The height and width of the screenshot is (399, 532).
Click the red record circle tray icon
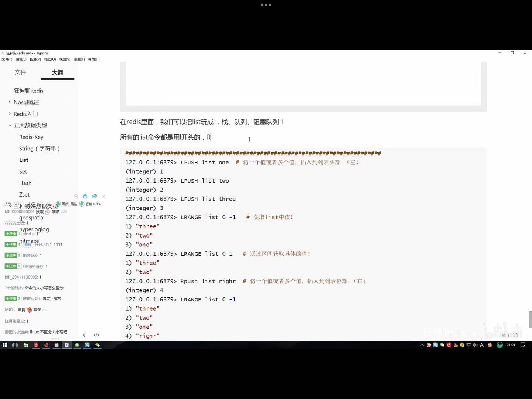pos(429,345)
